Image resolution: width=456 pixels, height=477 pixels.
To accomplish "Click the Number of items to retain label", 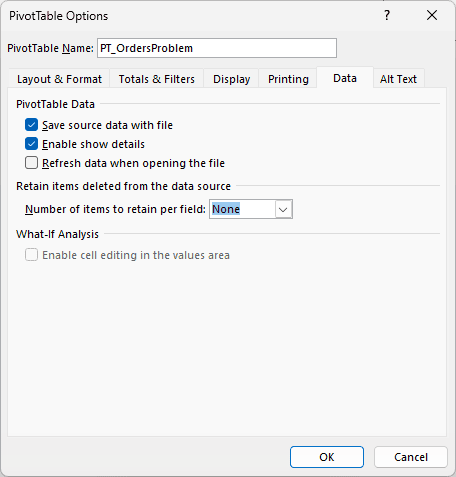I will pos(115,209).
